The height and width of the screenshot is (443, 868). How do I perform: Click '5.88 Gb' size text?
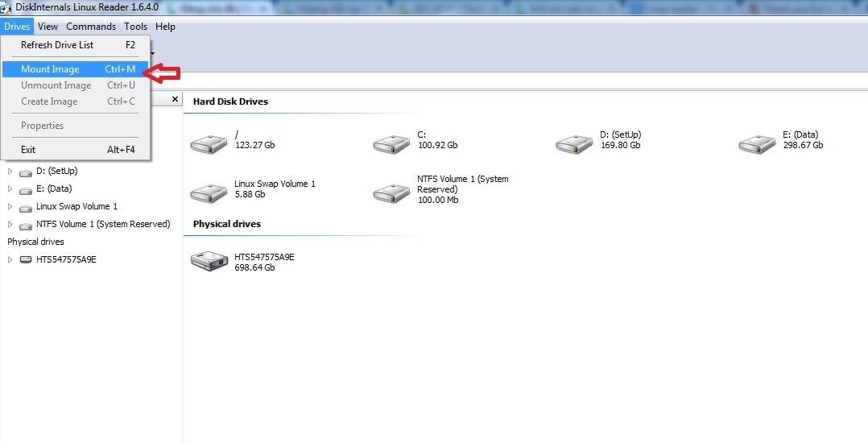250,194
